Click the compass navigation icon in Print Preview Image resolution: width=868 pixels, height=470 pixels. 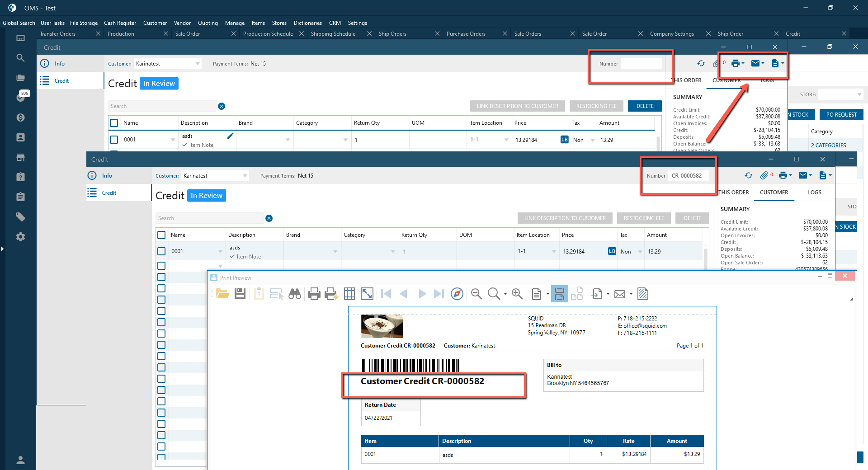tap(457, 294)
